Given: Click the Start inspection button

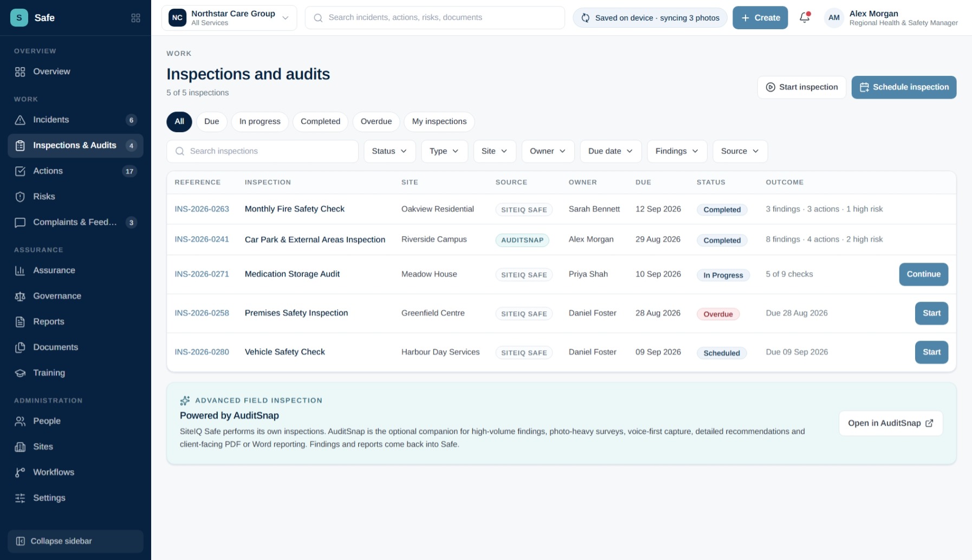Looking at the screenshot, I should pyautogui.click(x=801, y=87).
